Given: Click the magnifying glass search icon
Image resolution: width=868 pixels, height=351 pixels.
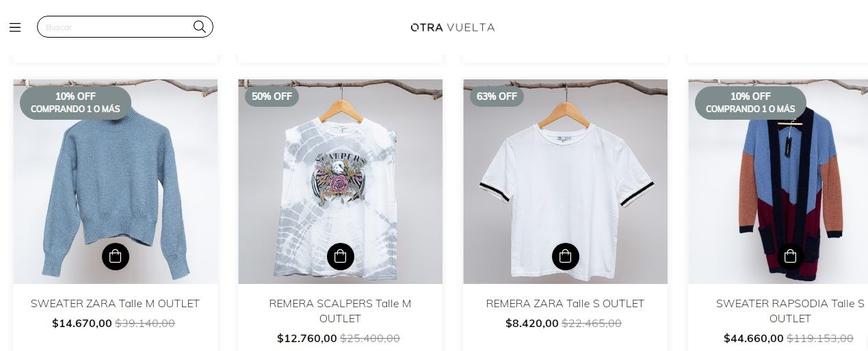Looking at the screenshot, I should click(x=199, y=27).
